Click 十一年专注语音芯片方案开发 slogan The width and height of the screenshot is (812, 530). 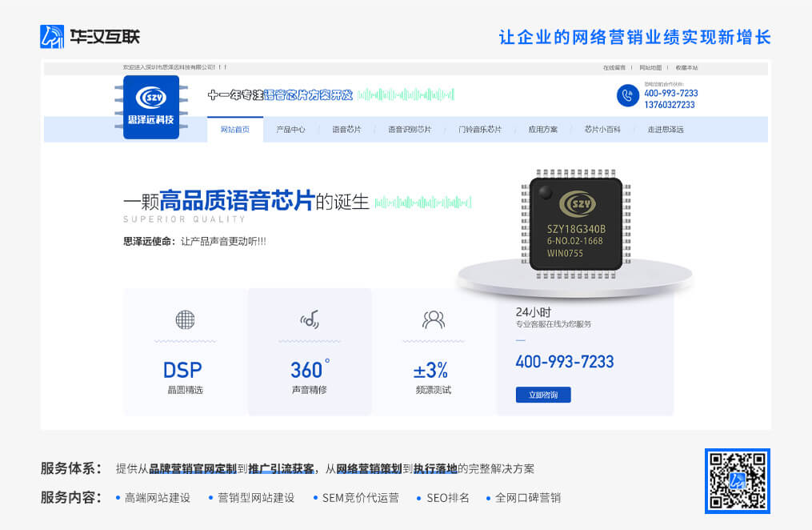point(280,94)
